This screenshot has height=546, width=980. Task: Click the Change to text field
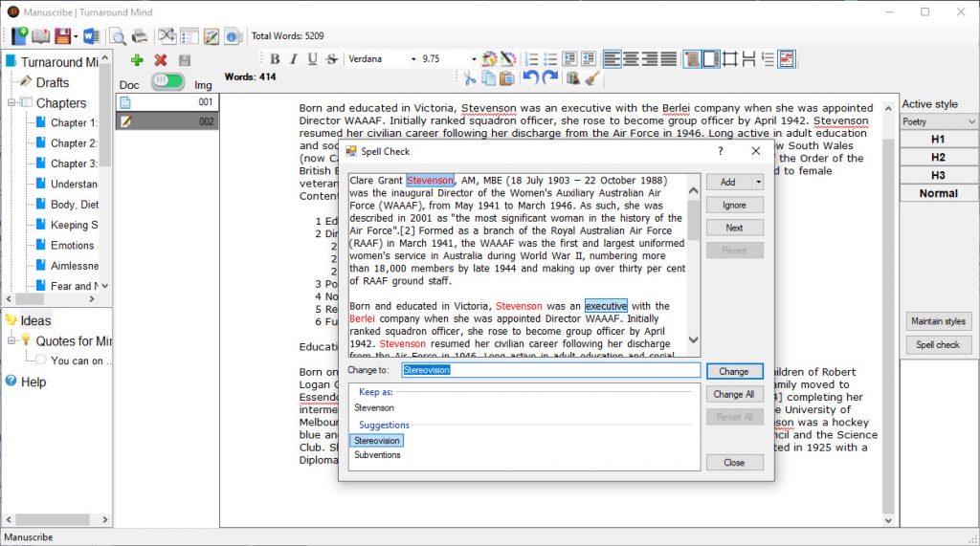pyautogui.click(x=551, y=370)
